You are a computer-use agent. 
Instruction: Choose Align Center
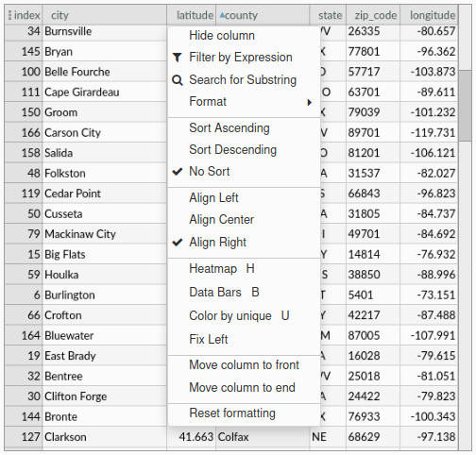click(244, 220)
